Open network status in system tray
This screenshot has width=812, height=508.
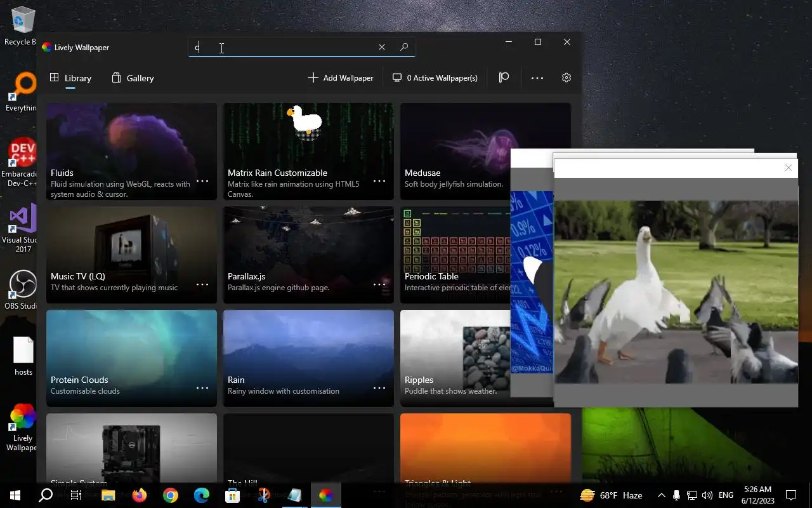[x=692, y=495]
